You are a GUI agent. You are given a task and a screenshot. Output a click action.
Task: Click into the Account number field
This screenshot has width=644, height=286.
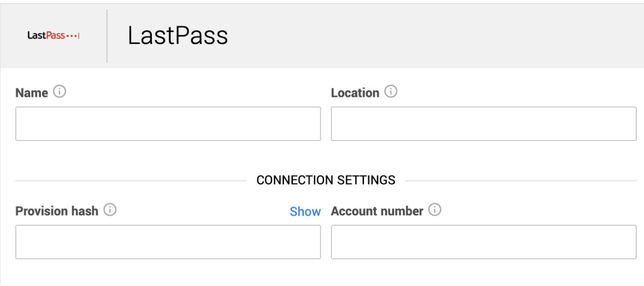point(484,242)
